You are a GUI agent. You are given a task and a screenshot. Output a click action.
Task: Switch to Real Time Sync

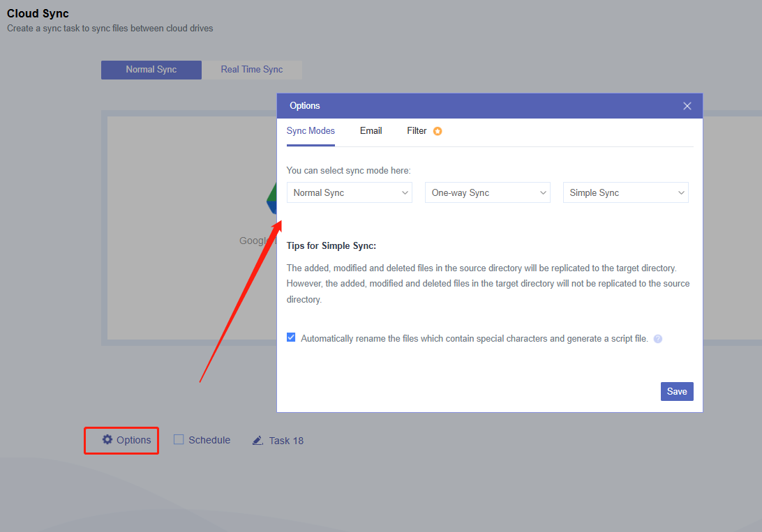[x=252, y=70]
